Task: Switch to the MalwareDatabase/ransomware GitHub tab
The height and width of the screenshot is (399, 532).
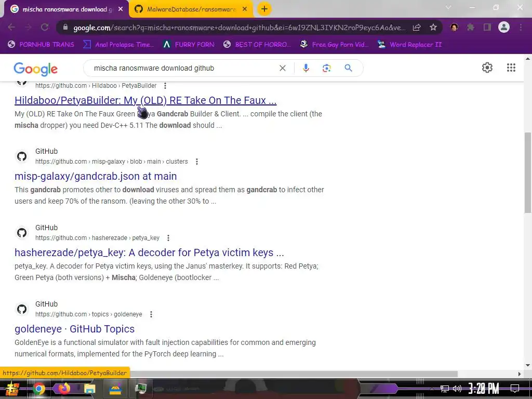Action: [x=191, y=9]
